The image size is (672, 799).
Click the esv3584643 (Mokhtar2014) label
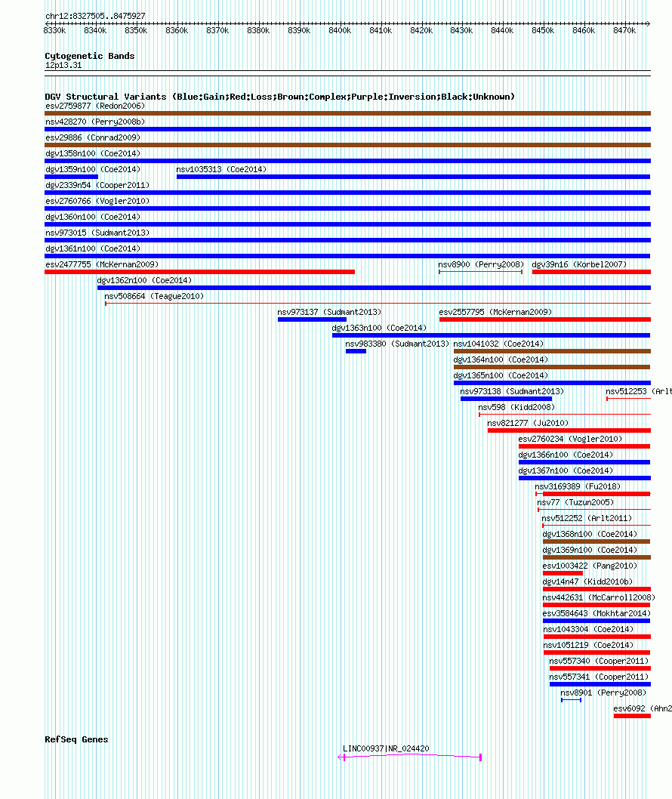click(x=596, y=613)
